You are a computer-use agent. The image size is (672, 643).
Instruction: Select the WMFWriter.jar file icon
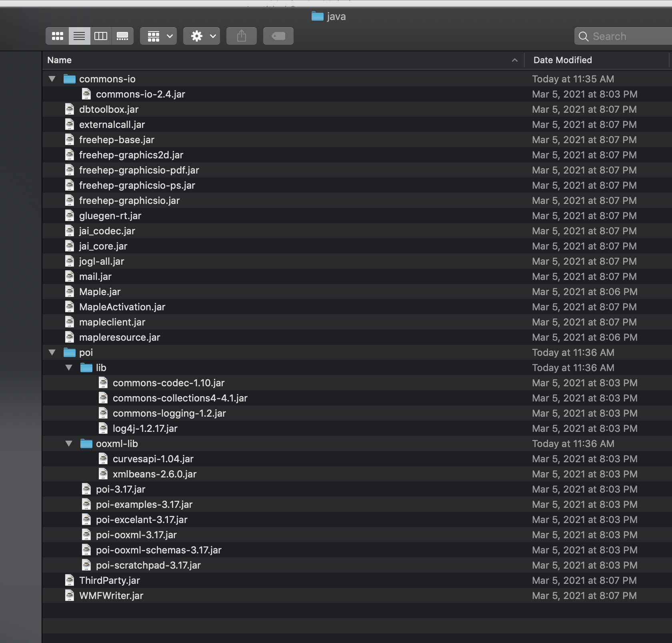[x=70, y=595]
